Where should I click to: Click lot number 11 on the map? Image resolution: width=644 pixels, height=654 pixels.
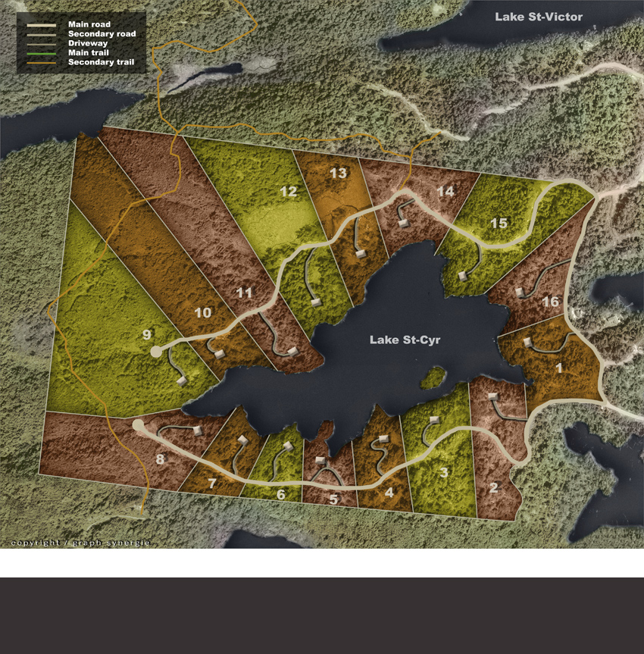(244, 293)
